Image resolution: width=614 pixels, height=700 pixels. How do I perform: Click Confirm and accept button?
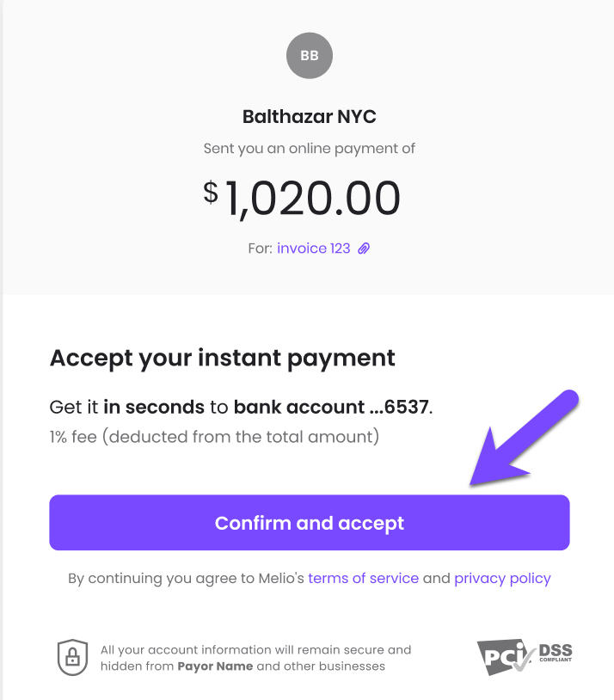point(310,523)
